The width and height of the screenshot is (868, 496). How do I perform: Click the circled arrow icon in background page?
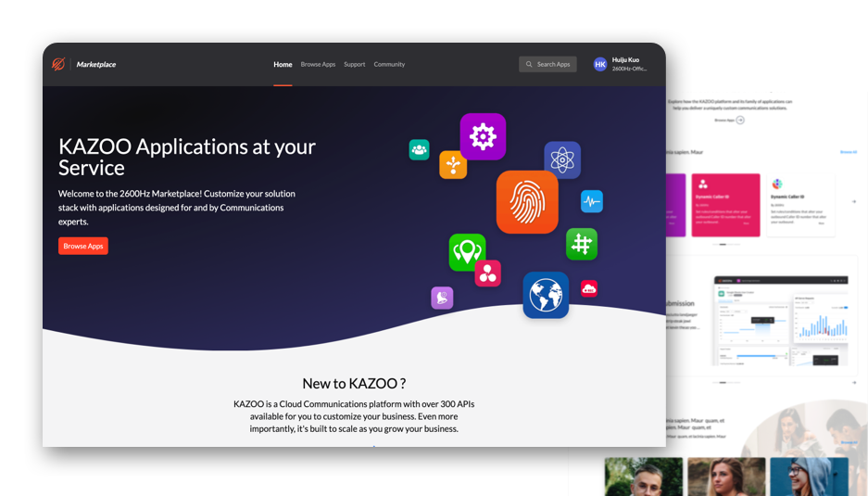click(x=740, y=120)
